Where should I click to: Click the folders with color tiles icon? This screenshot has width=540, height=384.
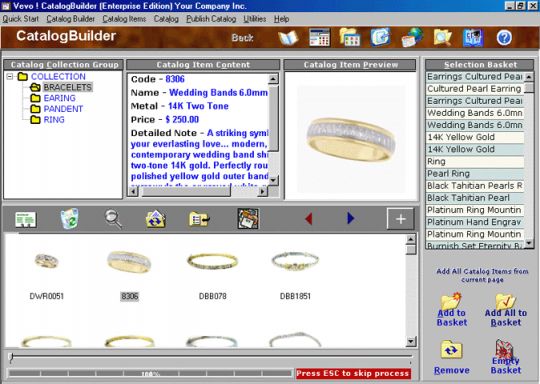(x=350, y=37)
